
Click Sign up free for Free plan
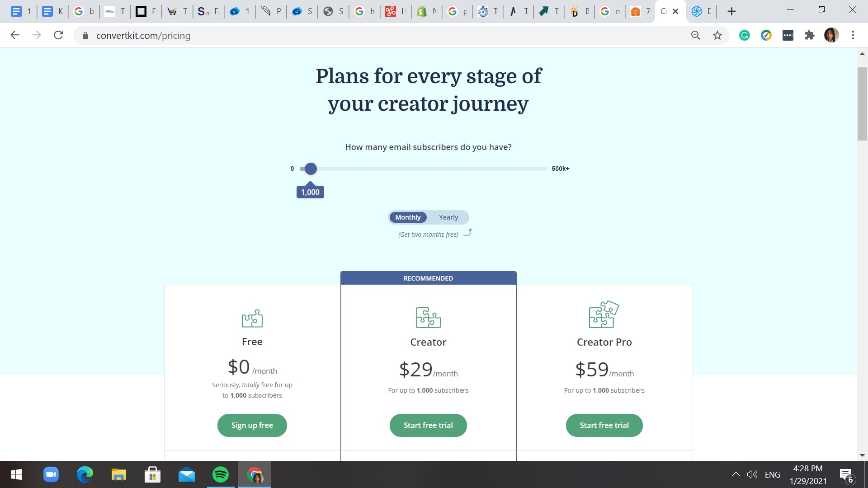click(x=251, y=425)
